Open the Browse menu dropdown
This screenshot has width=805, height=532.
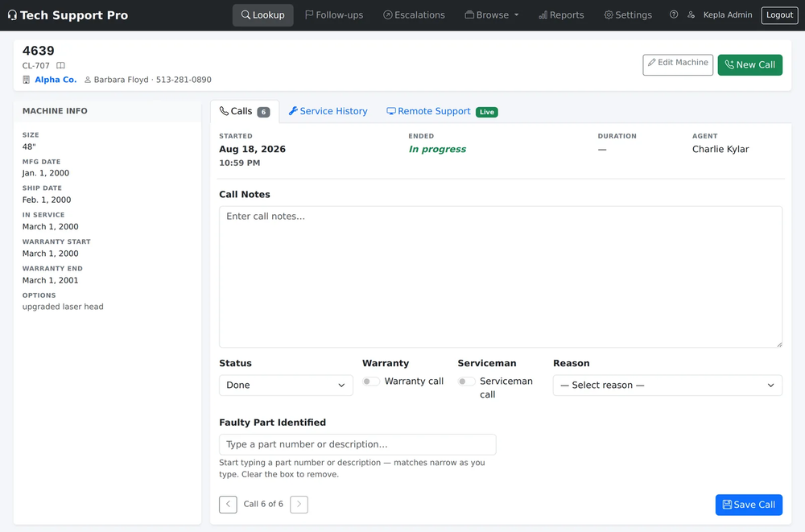click(x=491, y=15)
